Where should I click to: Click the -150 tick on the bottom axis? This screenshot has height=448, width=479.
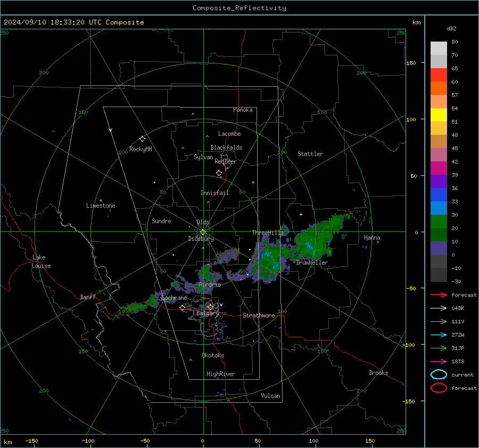coord(31,441)
